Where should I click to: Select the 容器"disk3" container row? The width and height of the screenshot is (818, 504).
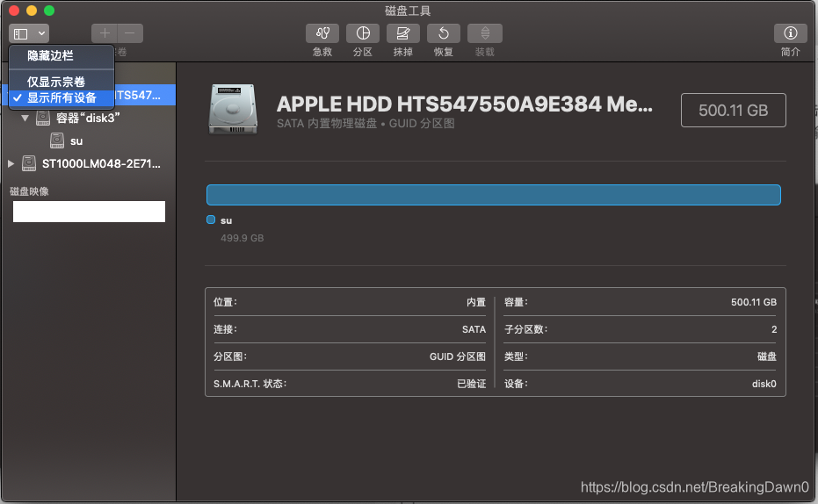tap(88, 119)
